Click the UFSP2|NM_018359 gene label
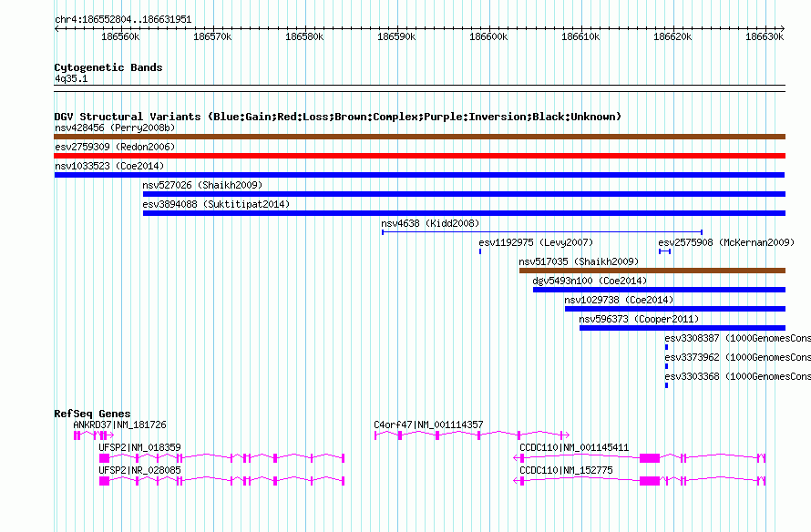The image size is (811, 532). coord(139,447)
